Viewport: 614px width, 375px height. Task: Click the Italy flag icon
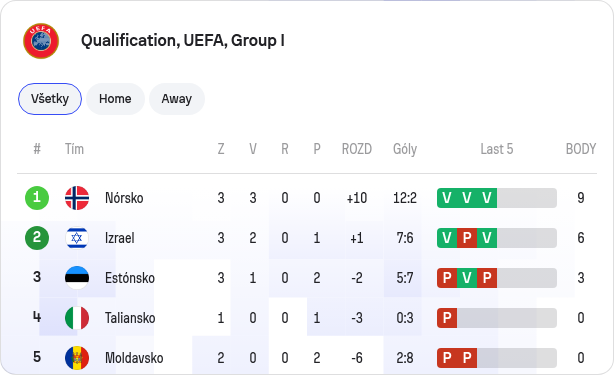tap(77, 318)
